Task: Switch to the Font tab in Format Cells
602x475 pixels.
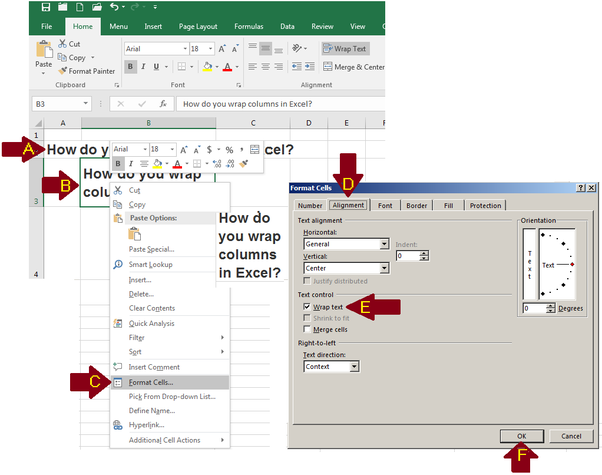Action: tap(384, 205)
